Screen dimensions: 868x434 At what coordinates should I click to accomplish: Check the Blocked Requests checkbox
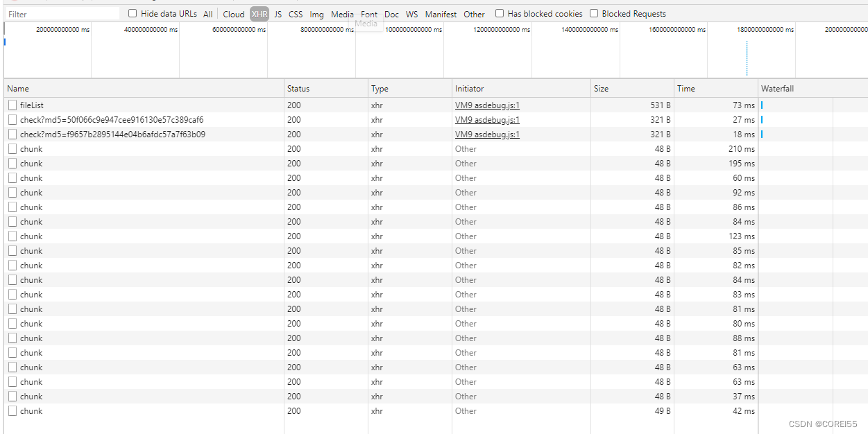594,13
